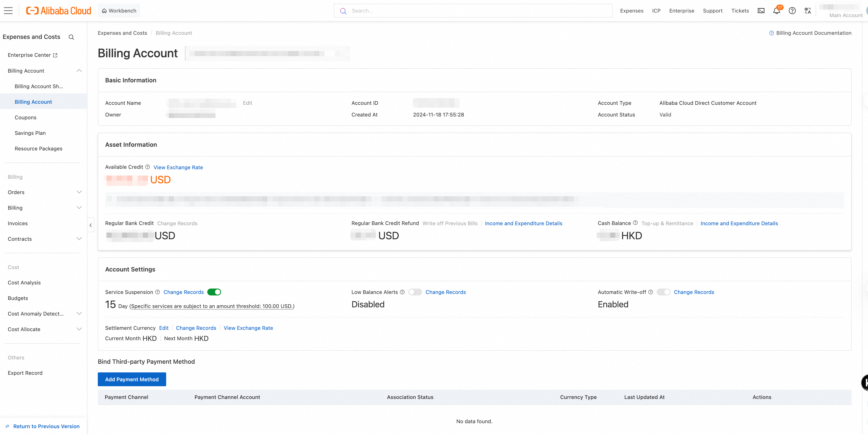Click the Add Payment Method button
Screen dimensions: 868x434
coord(132,379)
